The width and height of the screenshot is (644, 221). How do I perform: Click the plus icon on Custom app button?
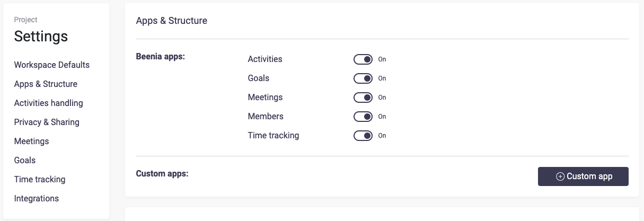pos(560,176)
